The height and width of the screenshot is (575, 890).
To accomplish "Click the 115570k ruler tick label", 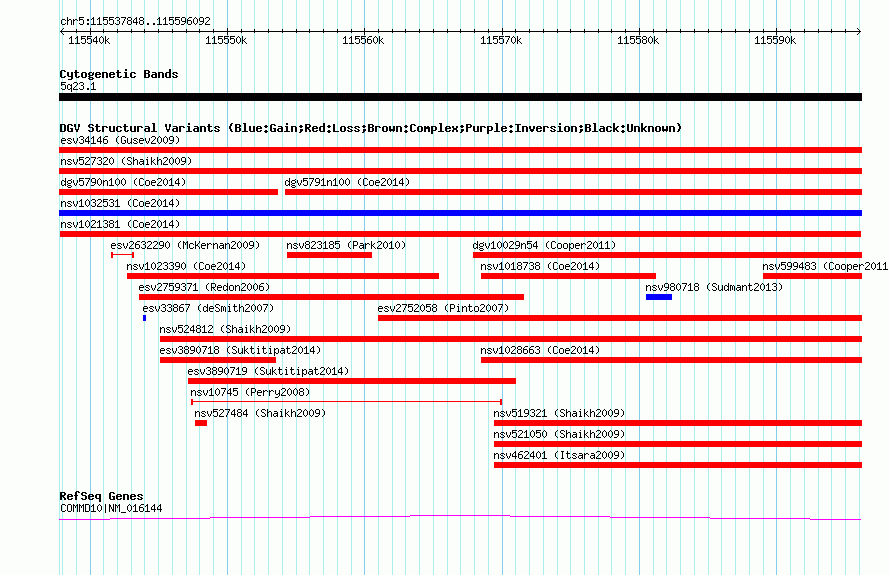I will click(501, 40).
